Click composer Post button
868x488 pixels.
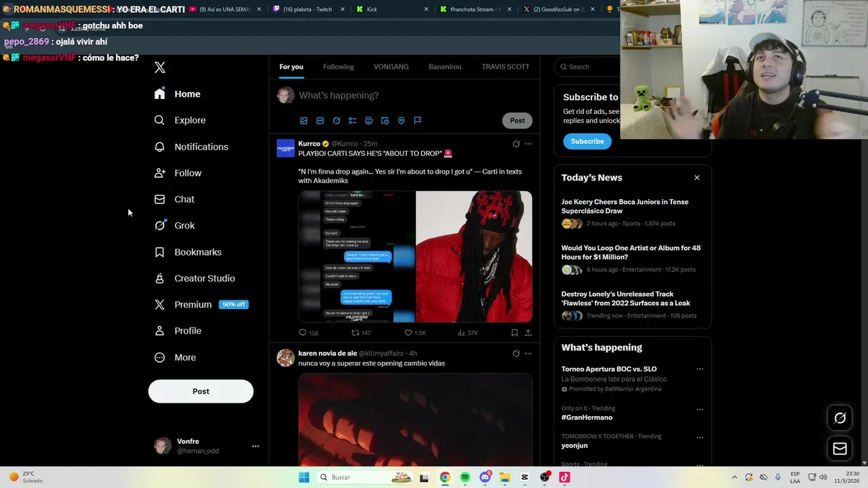click(x=517, y=121)
